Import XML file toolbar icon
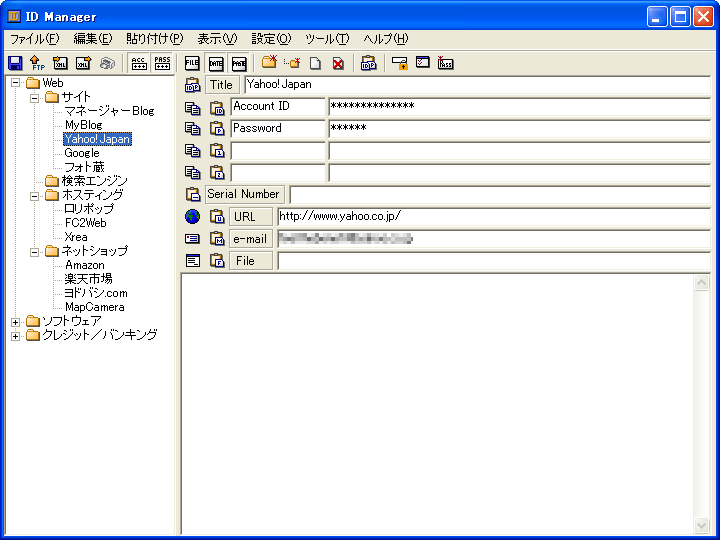 (x=61, y=63)
